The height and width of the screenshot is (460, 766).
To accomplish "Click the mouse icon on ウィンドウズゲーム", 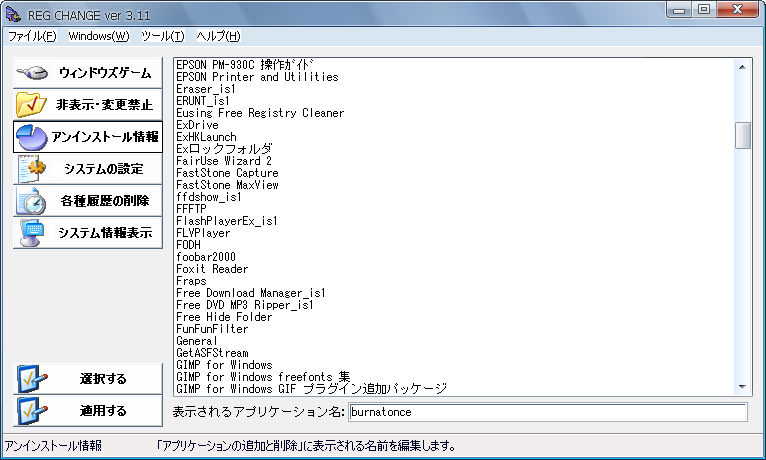I will [x=32, y=73].
